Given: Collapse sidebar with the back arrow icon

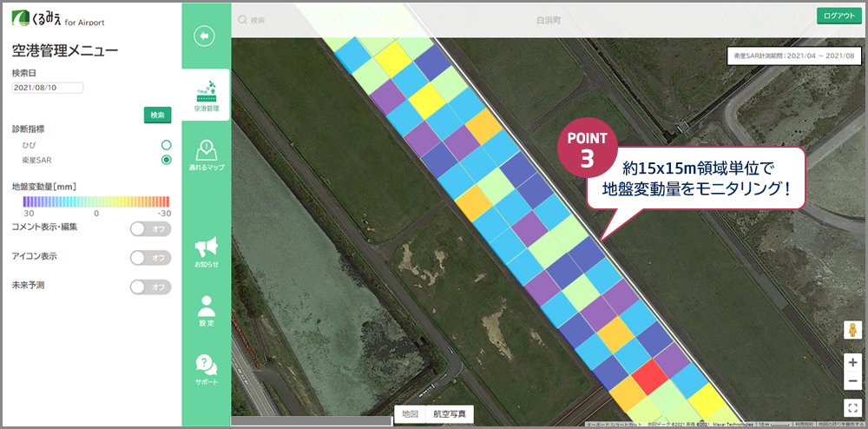Looking at the screenshot, I should 204,36.
